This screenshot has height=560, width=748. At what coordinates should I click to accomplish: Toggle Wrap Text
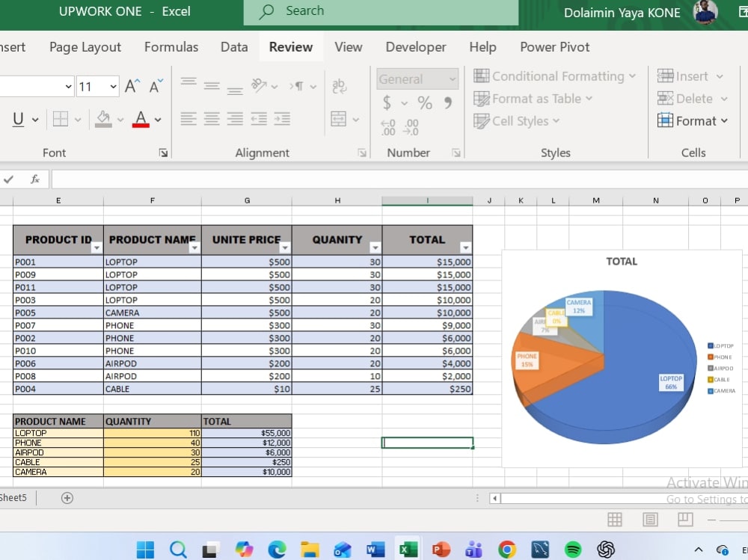[339, 86]
